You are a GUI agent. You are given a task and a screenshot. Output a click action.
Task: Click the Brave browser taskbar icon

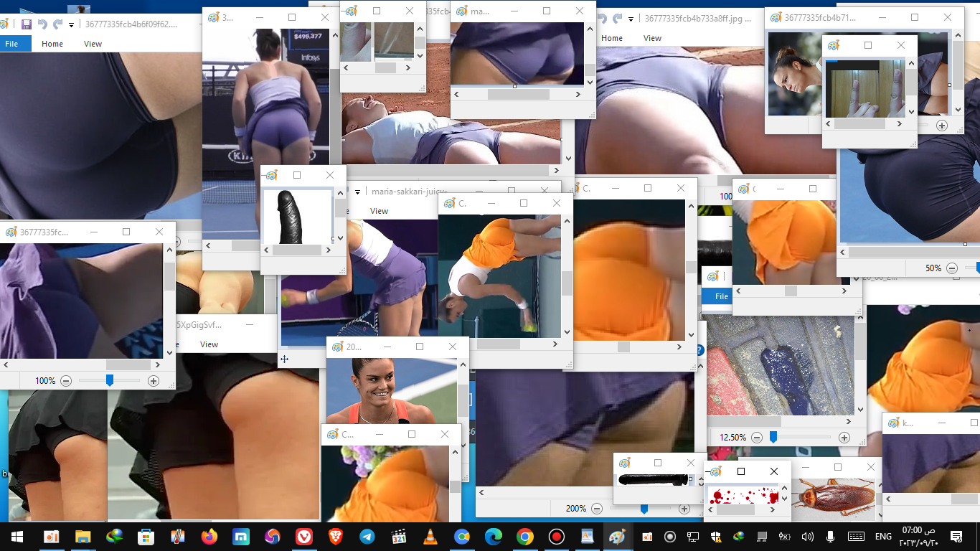[335, 537]
